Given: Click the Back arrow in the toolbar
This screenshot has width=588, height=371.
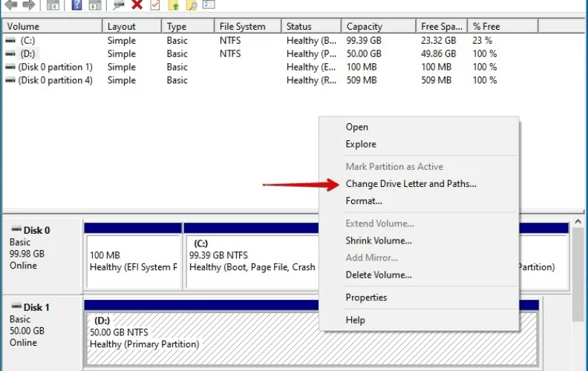Looking at the screenshot, I should [x=10, y=4].
